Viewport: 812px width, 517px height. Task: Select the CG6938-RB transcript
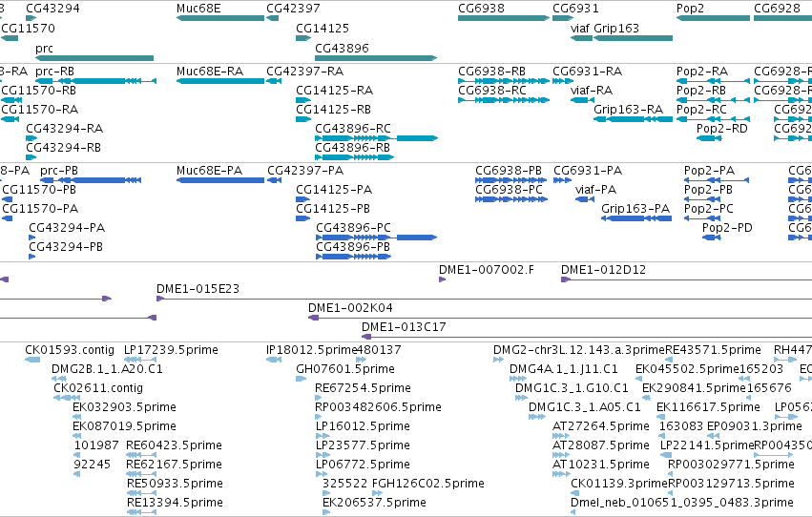pos(504,81)
